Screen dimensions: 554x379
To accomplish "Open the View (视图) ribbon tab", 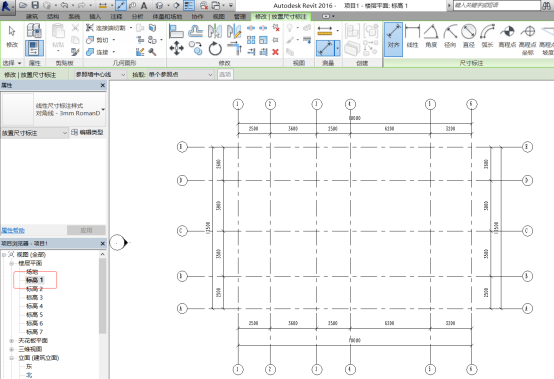I will pos(219,17).
